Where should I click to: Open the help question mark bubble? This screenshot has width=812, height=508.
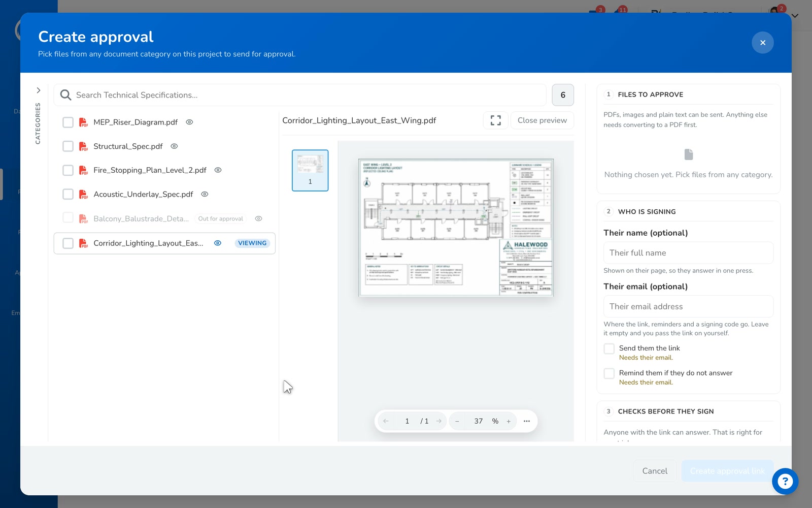click(785, 481)
